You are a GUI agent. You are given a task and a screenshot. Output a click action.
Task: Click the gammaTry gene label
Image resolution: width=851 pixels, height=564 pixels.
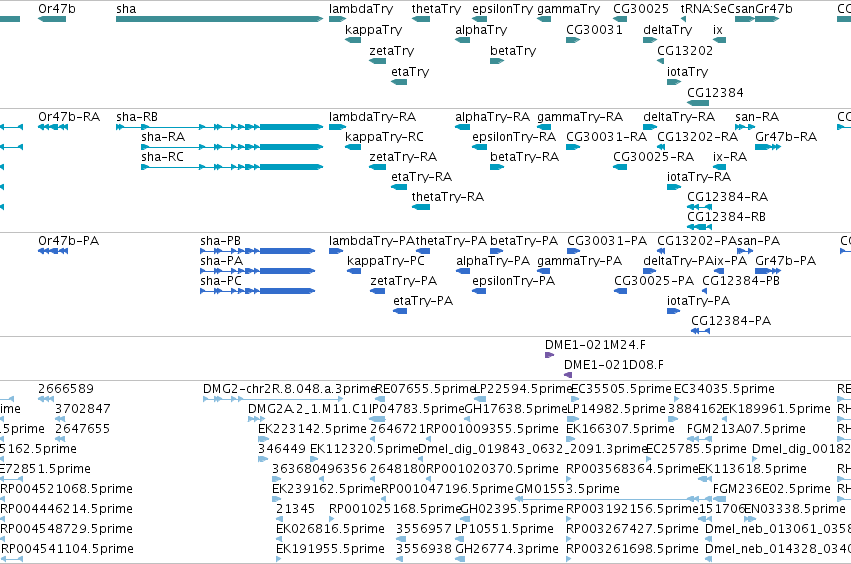click(568, 9)
